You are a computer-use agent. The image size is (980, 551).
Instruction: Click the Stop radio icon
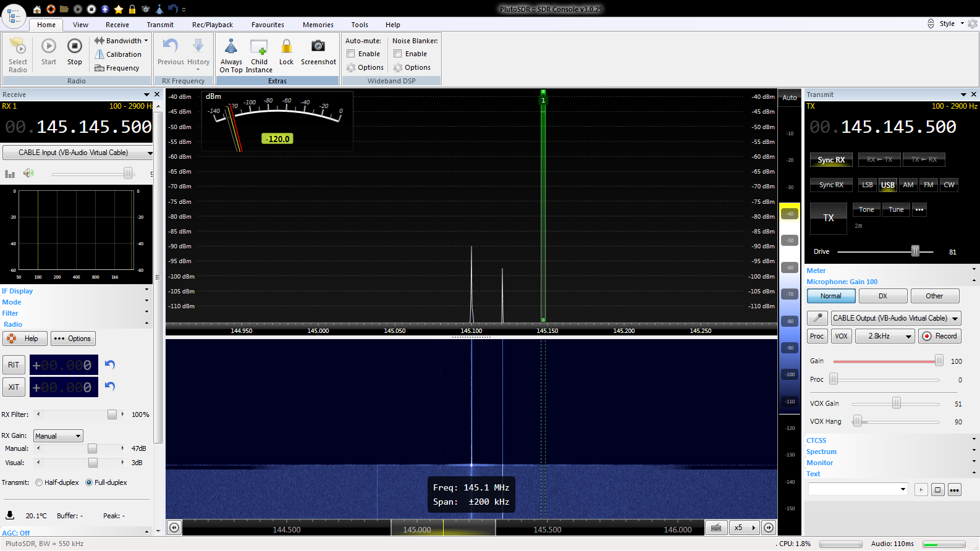[x=74, y=47]
